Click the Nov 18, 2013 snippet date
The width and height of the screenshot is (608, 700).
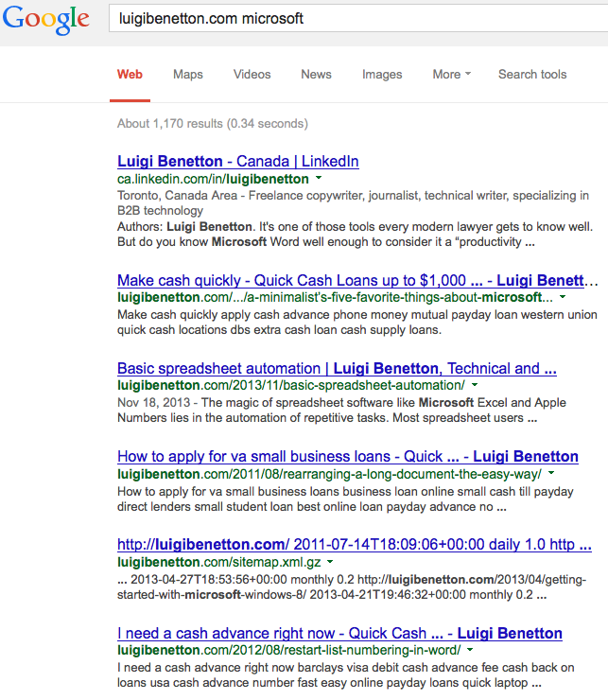(153, 402)
